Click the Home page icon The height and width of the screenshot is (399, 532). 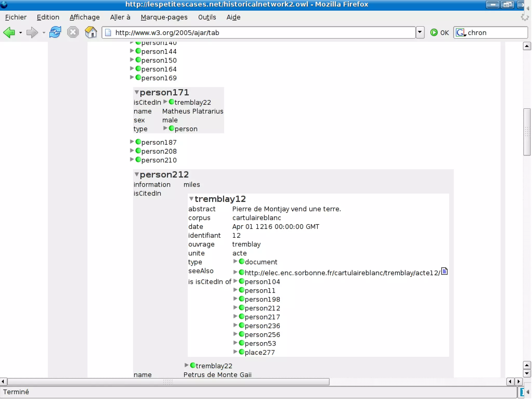[91, 32]
